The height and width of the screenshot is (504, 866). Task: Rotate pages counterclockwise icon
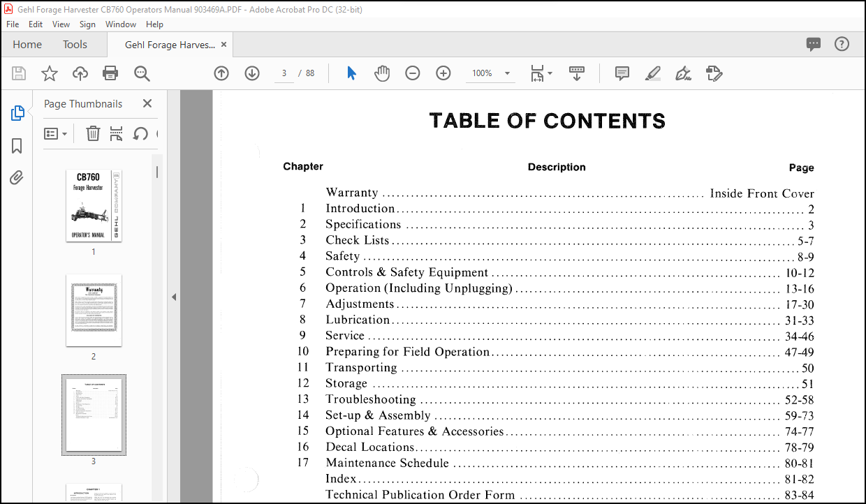tap(140, 133)
